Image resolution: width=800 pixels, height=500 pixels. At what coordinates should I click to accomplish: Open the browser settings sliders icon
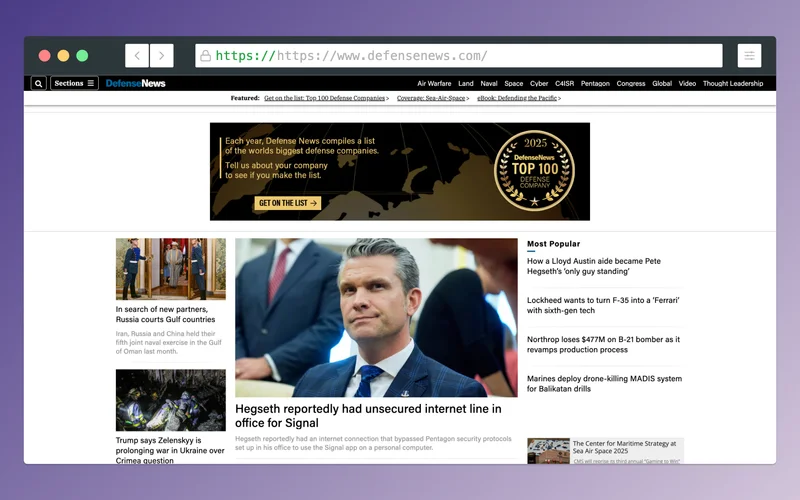749,56
